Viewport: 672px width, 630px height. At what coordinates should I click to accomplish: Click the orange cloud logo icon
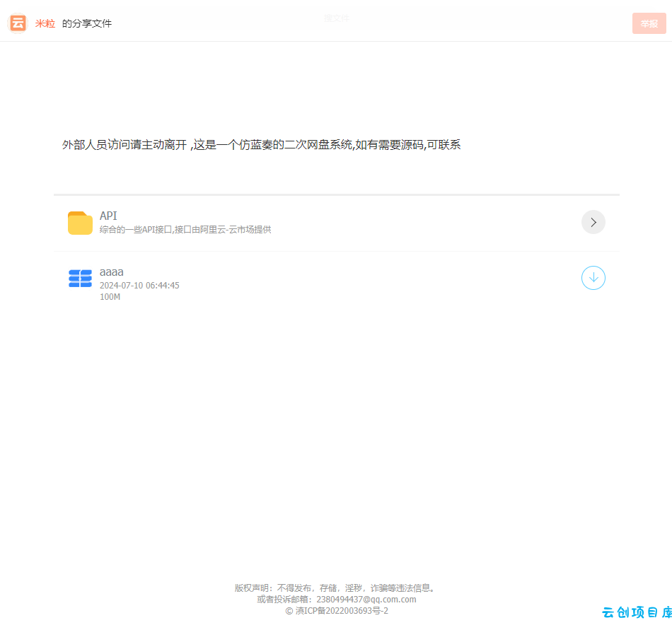(18, 23)
